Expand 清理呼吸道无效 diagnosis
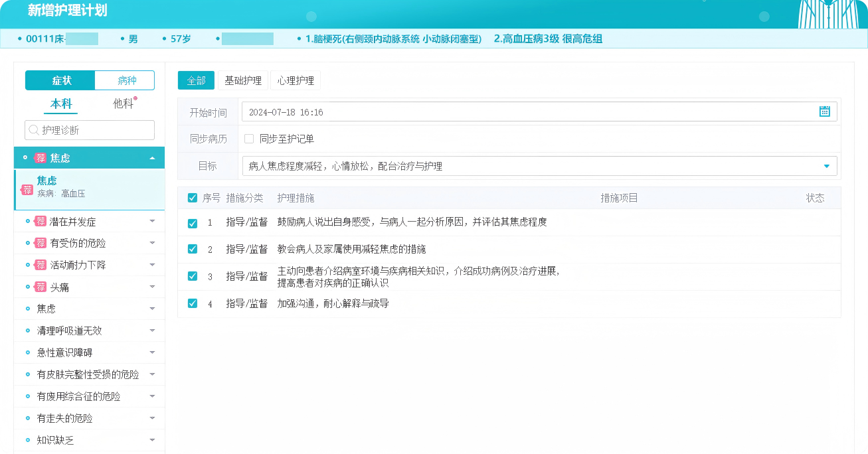The height and width of the screenshot is (454, 868). [152, 331]
